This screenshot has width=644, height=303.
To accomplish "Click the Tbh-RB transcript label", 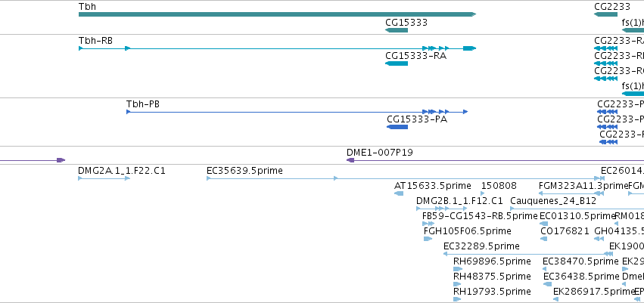I will [95, 41].
